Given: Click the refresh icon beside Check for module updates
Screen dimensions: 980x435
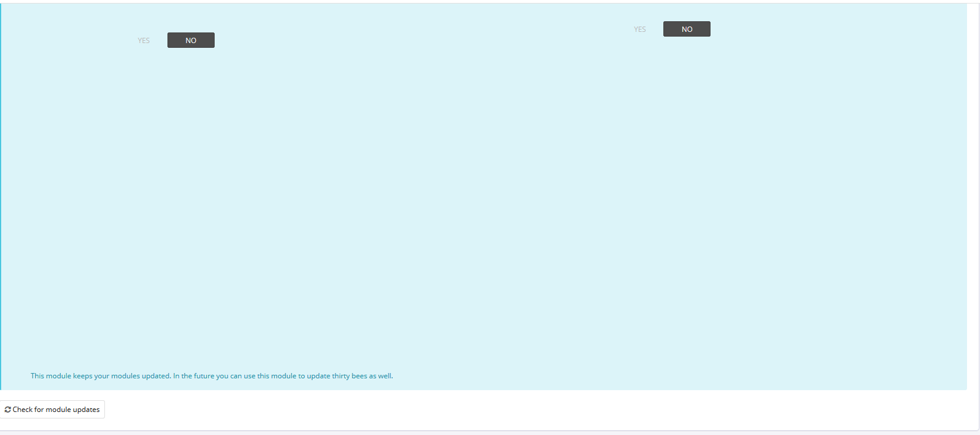Looking at the screenshot, I should pos(8,410).
